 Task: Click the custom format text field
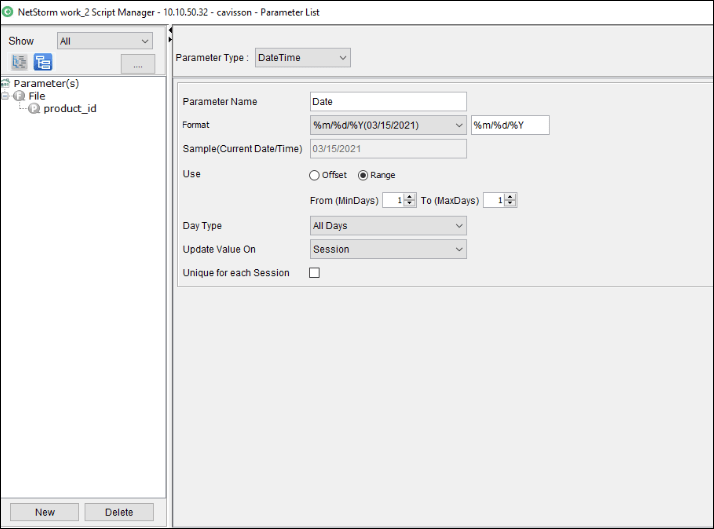tap(510, 125)
